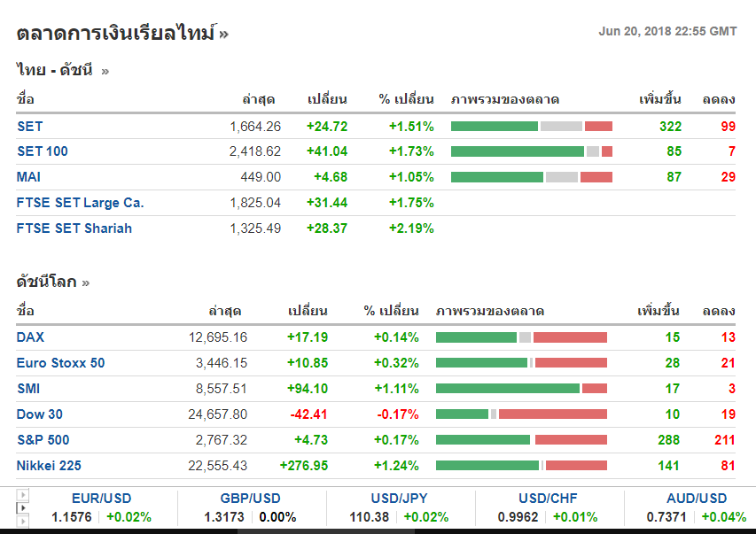Go to the SET 100 index page

click(42, 151)
